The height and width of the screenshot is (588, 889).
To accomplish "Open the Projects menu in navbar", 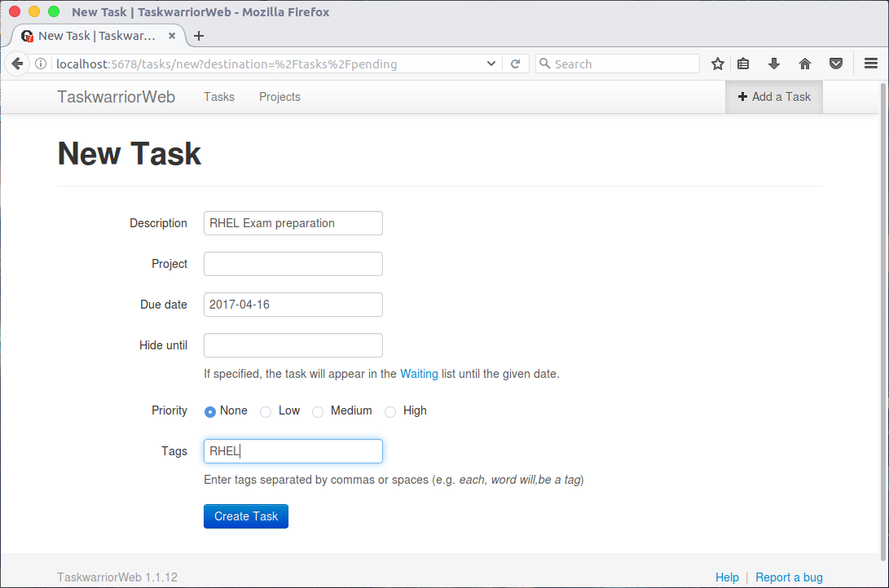I will [279, 97].
